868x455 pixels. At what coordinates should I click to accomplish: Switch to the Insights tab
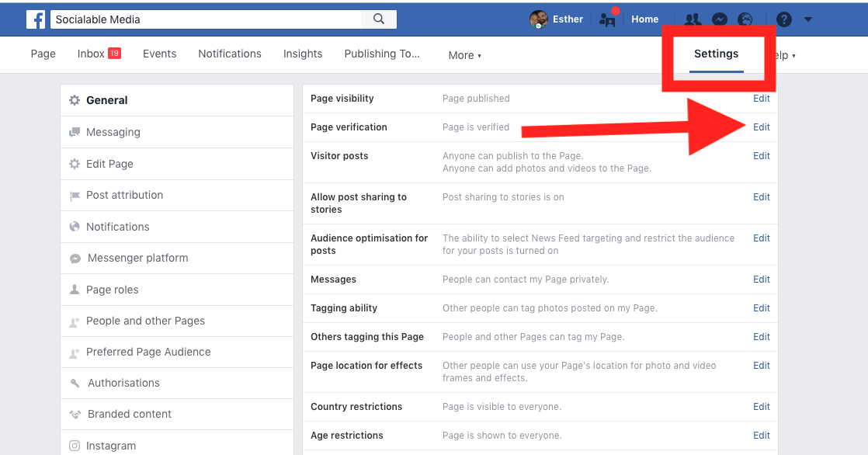(302, 54)
